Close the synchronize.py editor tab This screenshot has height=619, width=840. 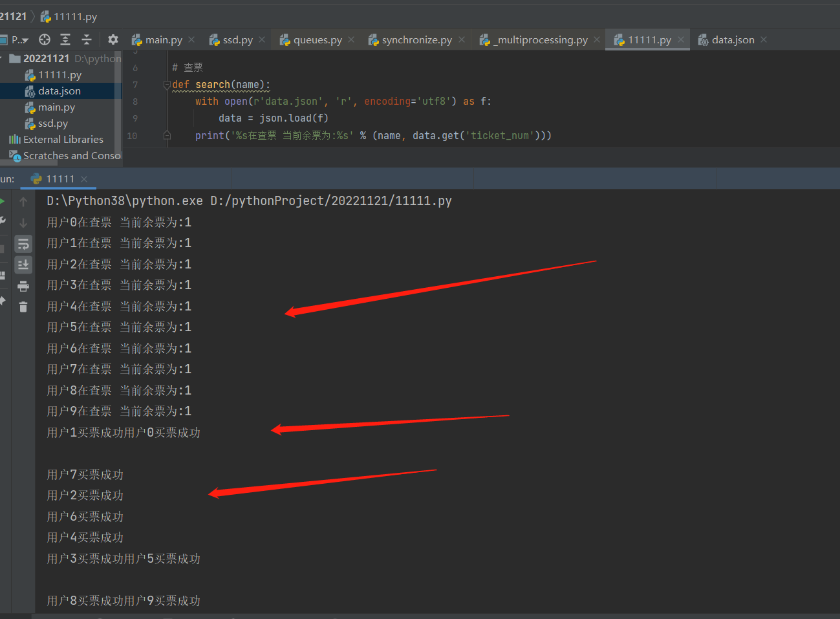pos(462,39)
